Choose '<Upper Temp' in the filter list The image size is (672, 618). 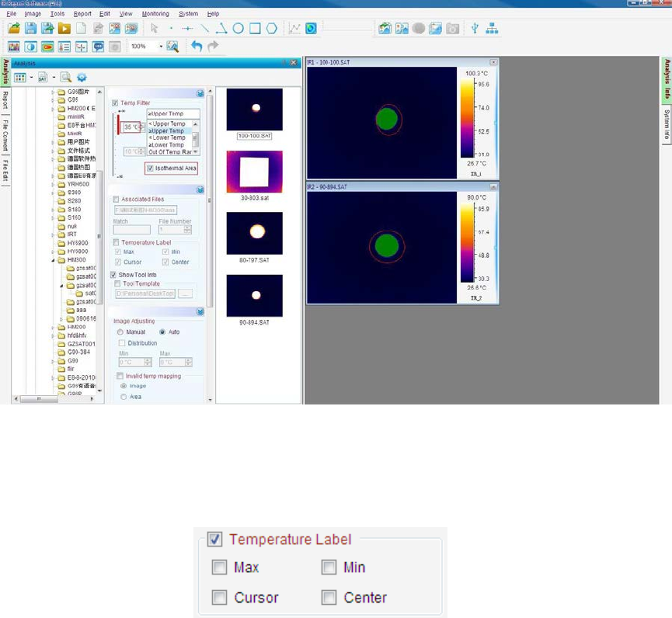tap(167, 123)
